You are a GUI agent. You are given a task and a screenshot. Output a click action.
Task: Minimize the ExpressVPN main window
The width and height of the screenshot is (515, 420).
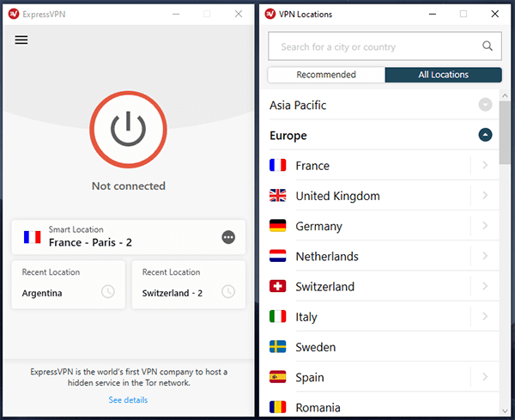tap(176, 14)
